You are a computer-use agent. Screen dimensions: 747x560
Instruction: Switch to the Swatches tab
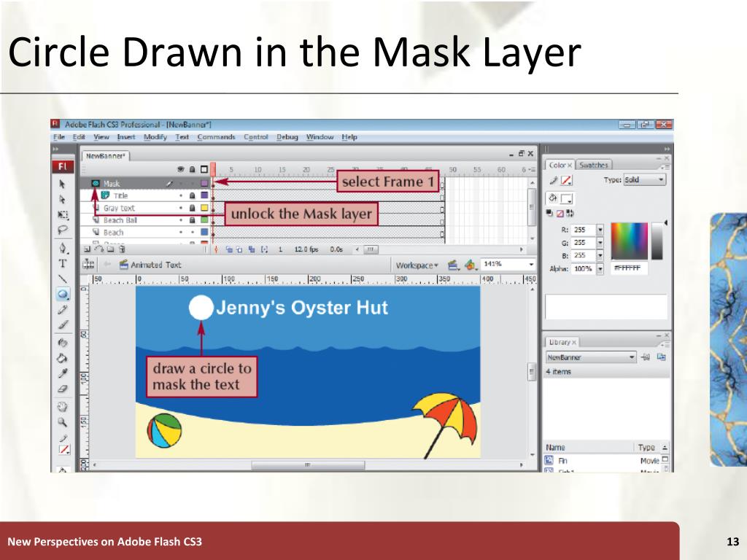coord(594,166)
